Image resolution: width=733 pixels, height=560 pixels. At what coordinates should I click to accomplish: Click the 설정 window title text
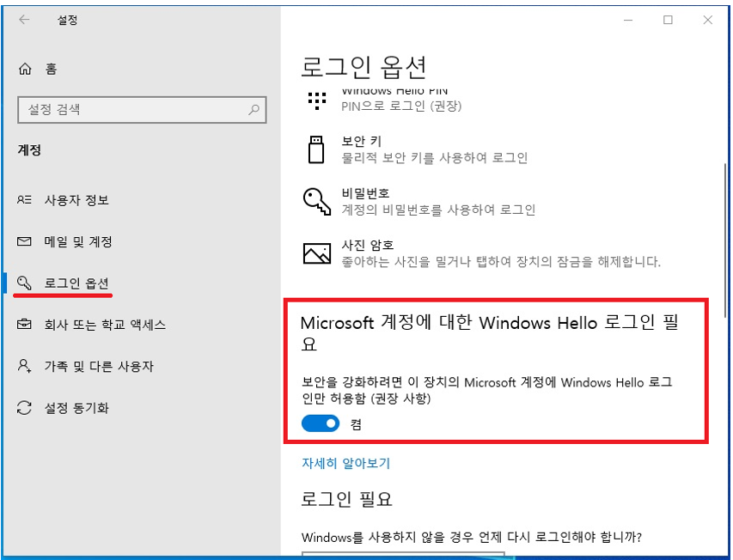coord(67,20)
